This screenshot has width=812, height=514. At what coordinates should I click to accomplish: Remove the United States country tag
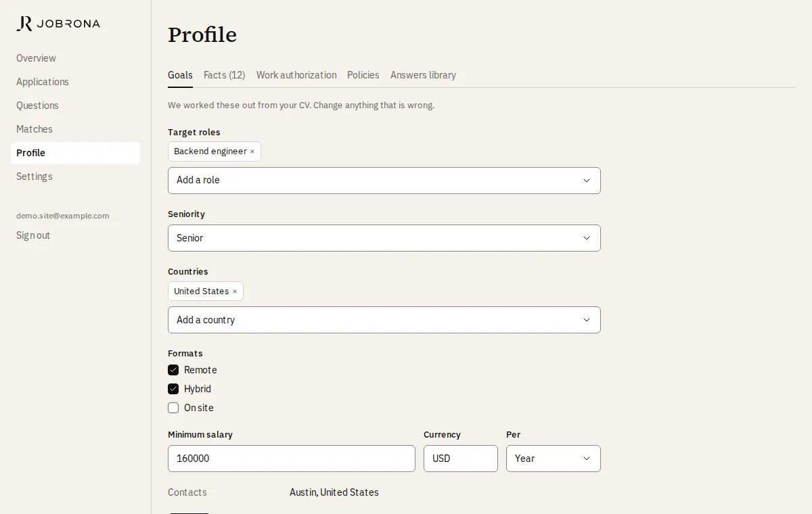click(x=235, y=291)
